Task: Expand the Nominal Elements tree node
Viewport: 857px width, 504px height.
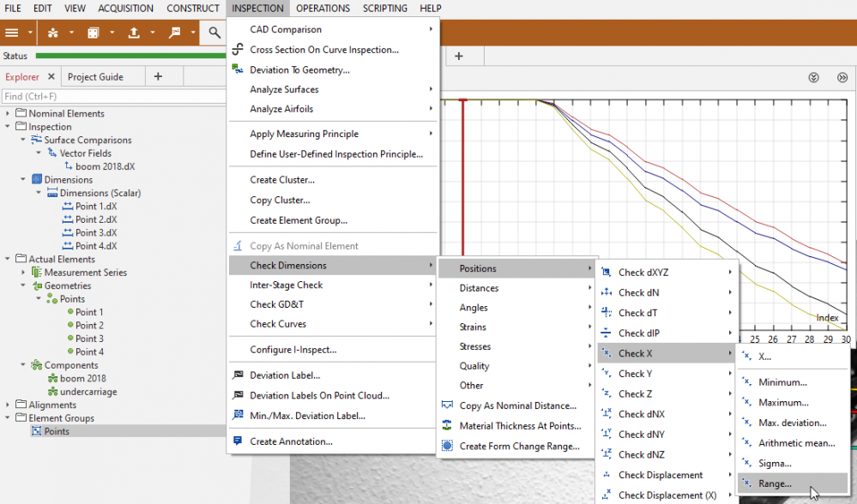Action: point(8,113)
